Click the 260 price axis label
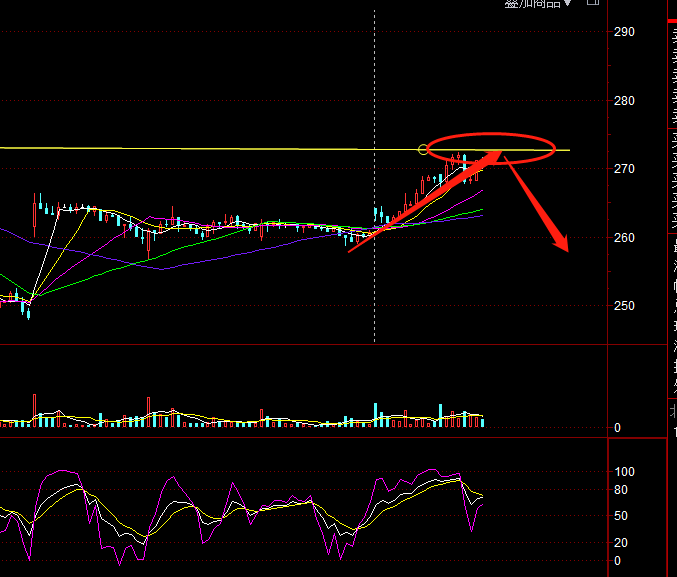Screen dimensions: 677x577 click(624, 238)
